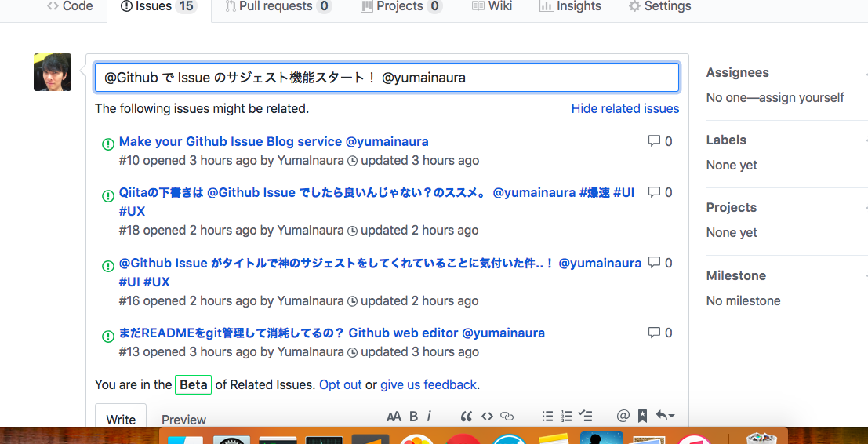
Task: Switch to the Wiki tab
Action: click(x=492, y=6)
